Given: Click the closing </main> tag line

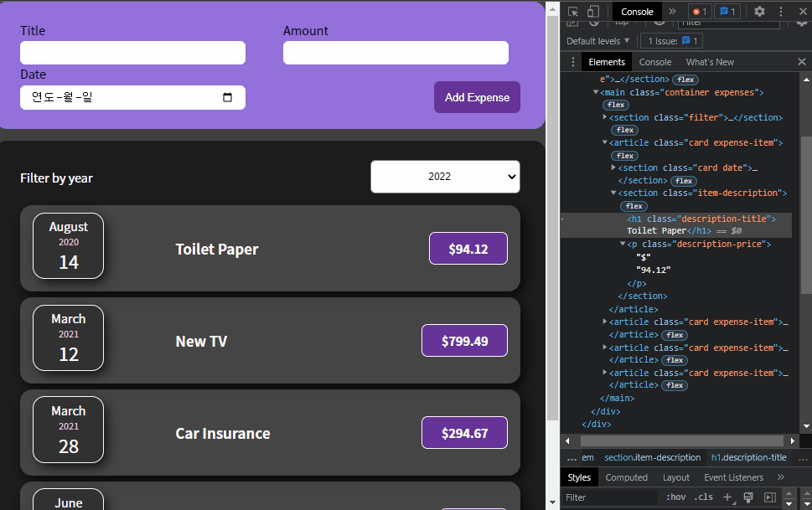Looking at the screenshot, I should pyautogui.click(x=618, y=398).
